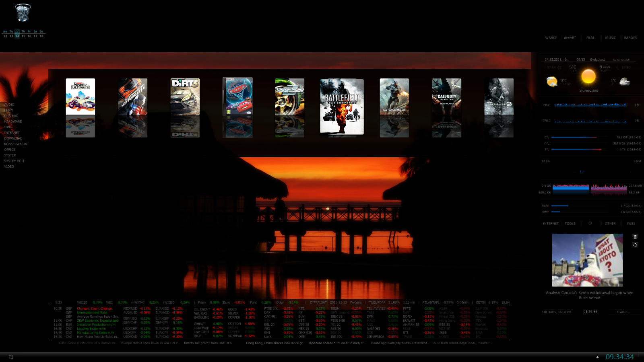
Task: Launch Need for Speed Underground 2 cover
Action: click(x=290, y=97)
